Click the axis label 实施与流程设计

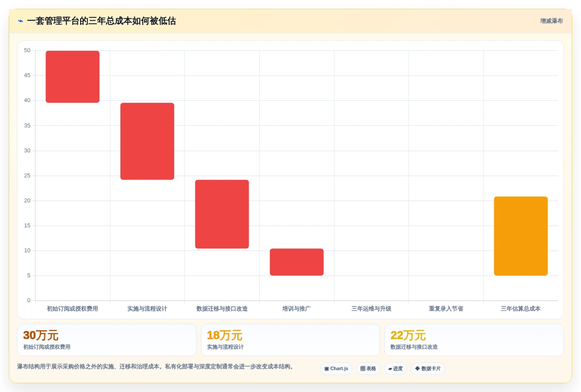pos(147,309)
